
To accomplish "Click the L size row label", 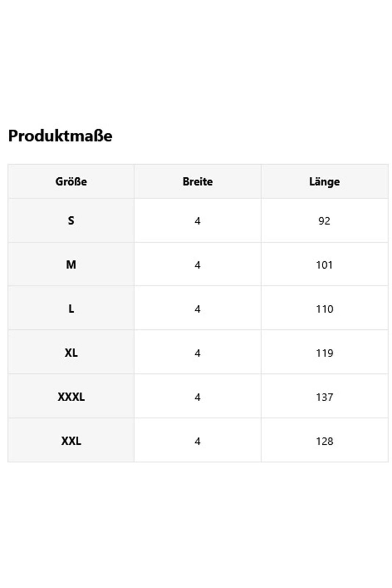I will coord(71,309).
